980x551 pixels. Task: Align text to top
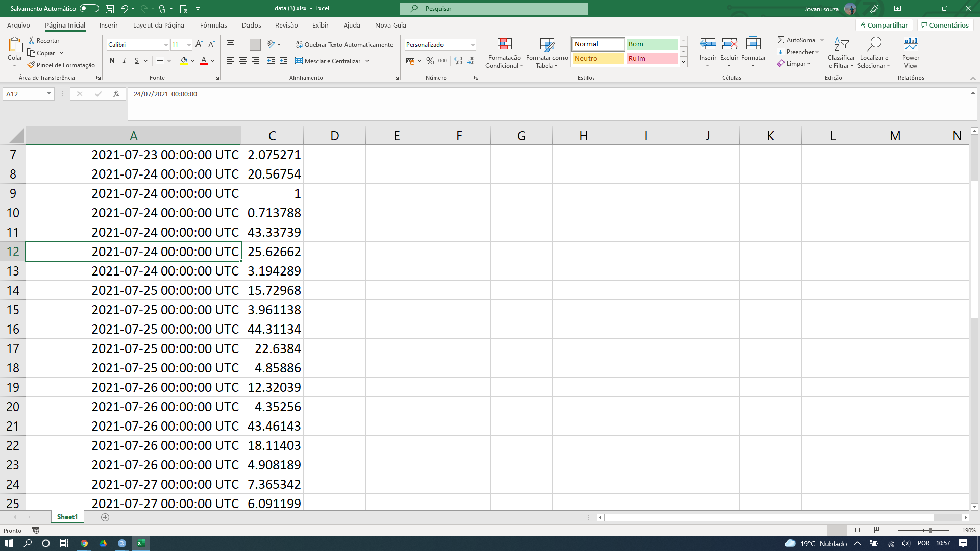pyautogui.click(x=231, y=44)
